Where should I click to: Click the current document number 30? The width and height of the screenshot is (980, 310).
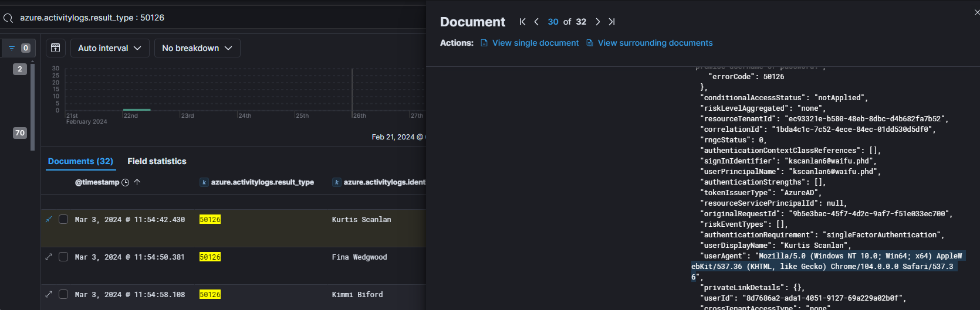(553, 22)
